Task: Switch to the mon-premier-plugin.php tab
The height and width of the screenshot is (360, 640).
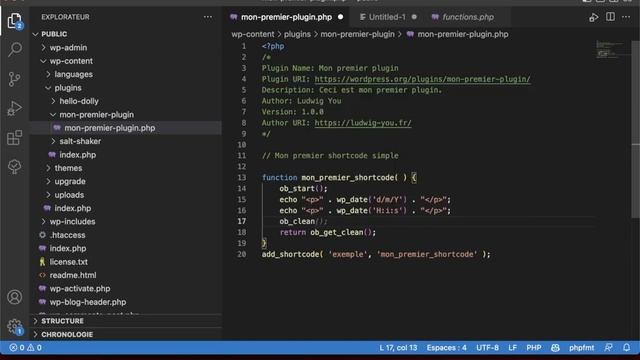Action: (x=286, y=17)
